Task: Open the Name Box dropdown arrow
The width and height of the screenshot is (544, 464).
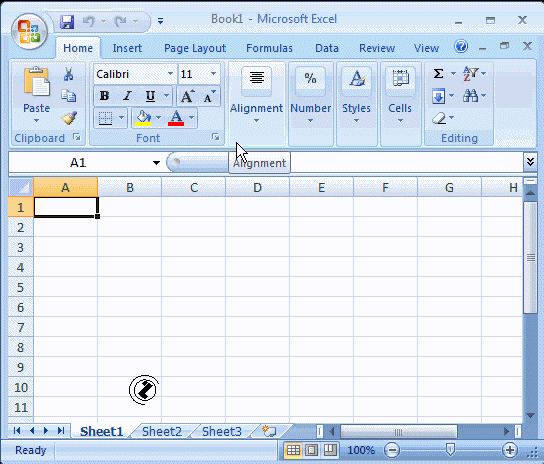Action: [x=156, y=162]
